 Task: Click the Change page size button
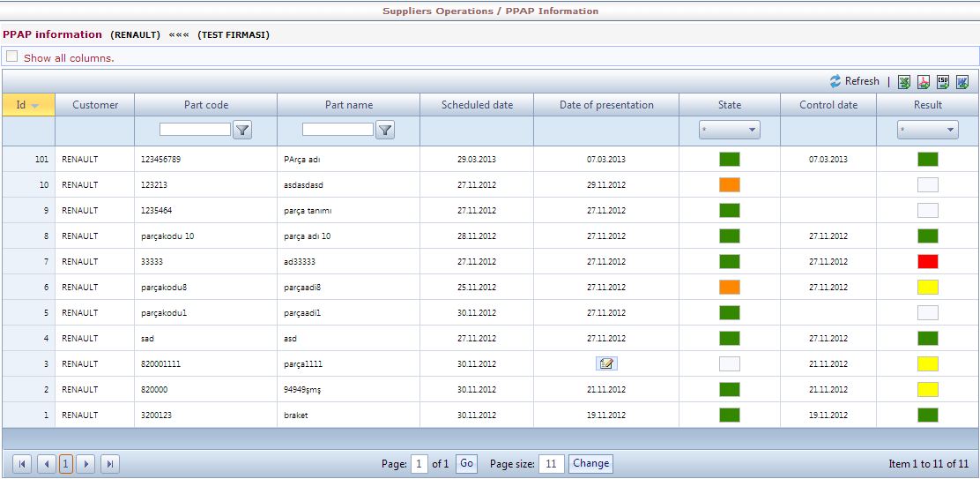point(590,464)
